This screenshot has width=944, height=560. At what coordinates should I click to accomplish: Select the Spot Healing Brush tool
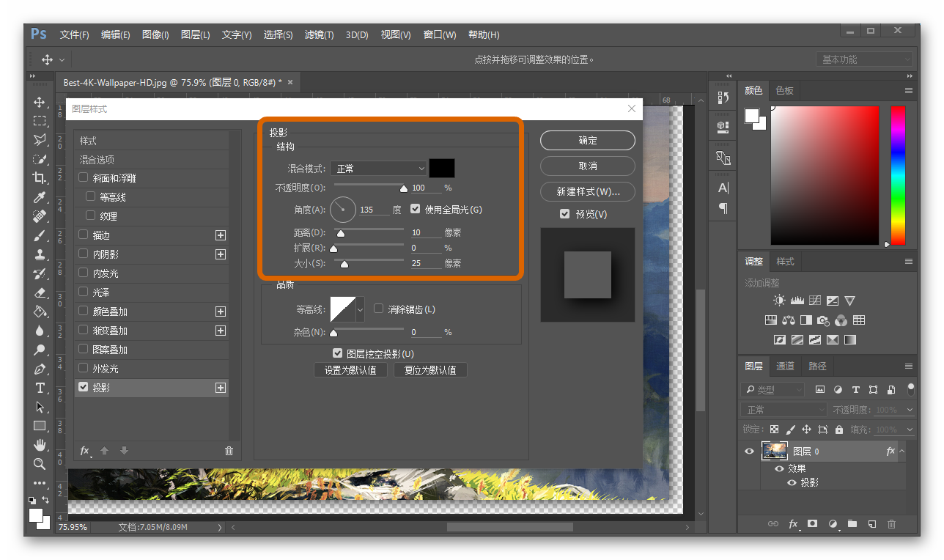[x=40, y=216]
